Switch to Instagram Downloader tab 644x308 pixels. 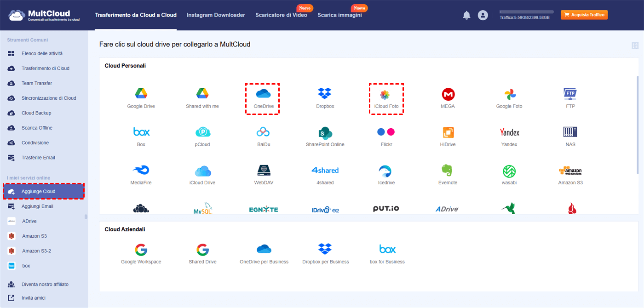pyautogui.click(x=216, y=15)
